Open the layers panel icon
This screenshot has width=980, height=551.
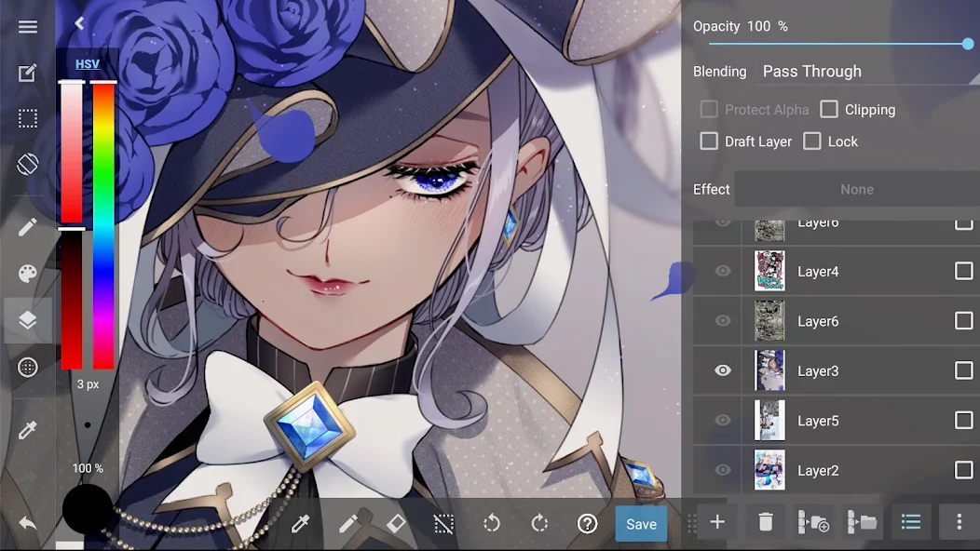click(28, 320)
